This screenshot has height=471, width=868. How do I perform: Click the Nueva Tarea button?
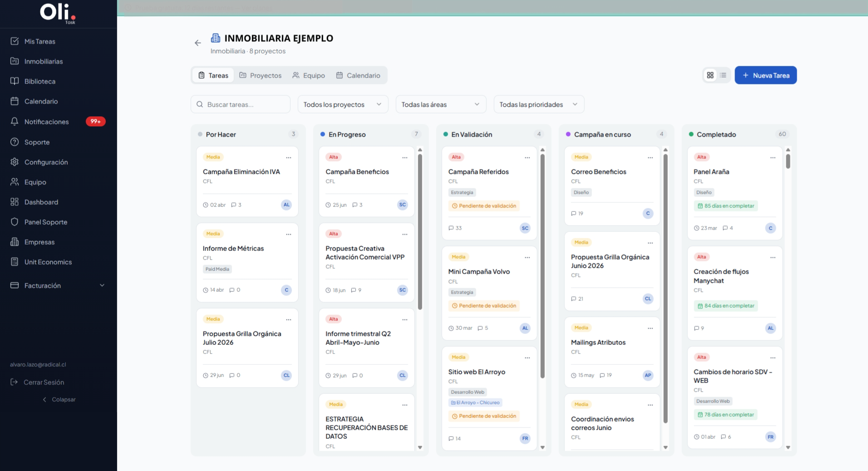point(765,75)
